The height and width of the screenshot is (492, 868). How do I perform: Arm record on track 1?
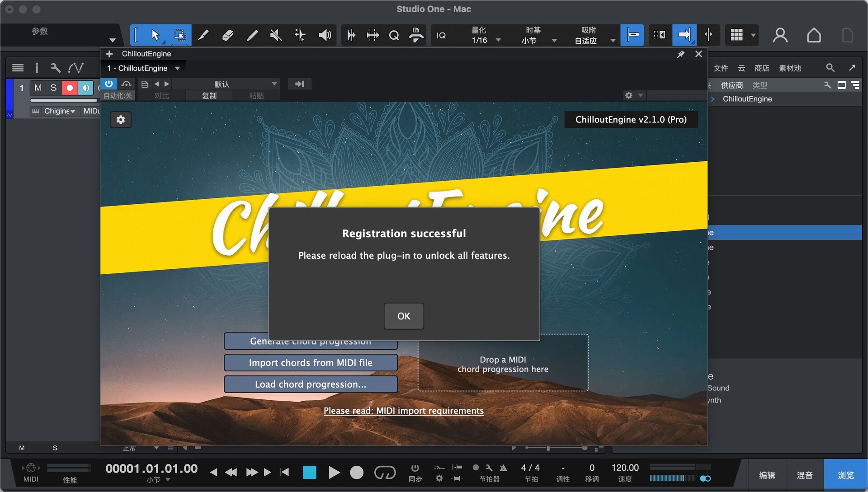click(70, 88)
